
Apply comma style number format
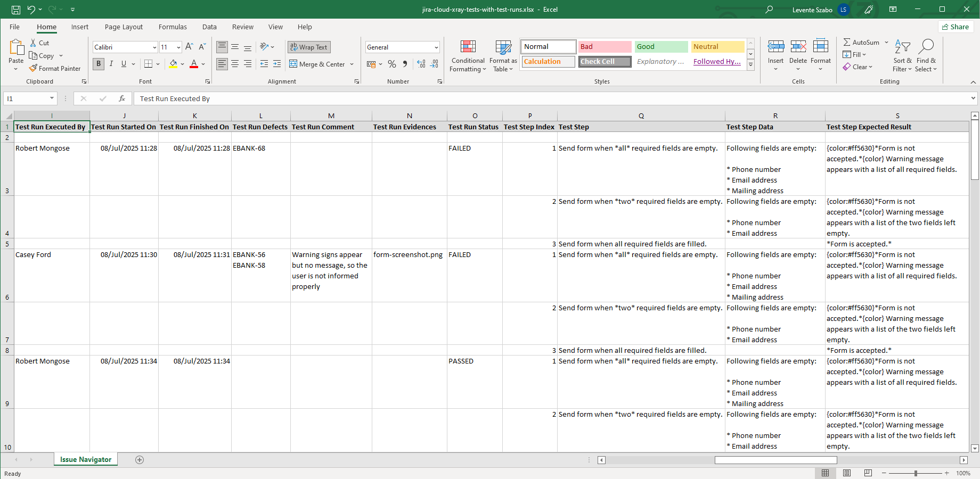(405, 64)
